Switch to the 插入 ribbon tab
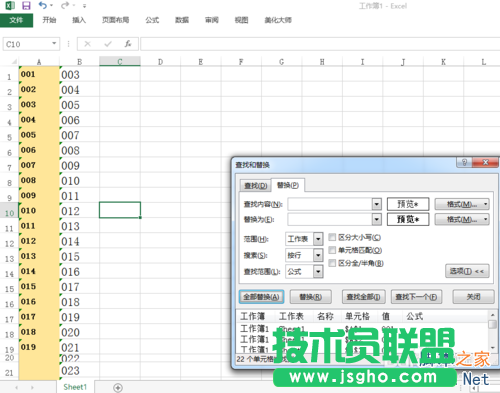The image size is (500, 393). 79,20
